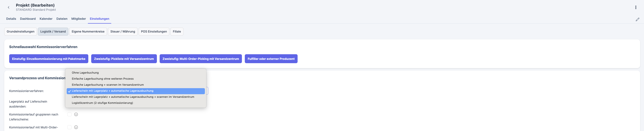Enable Kommissionierlauf gruppieren nach Lieferscheine checkbox
Viewport: 644px width, 131px height.
coord(70,115)
